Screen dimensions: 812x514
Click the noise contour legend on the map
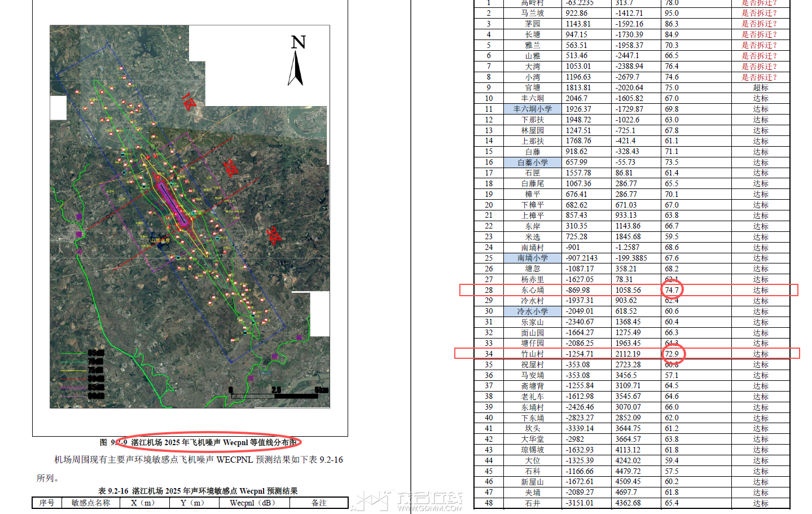82,375
